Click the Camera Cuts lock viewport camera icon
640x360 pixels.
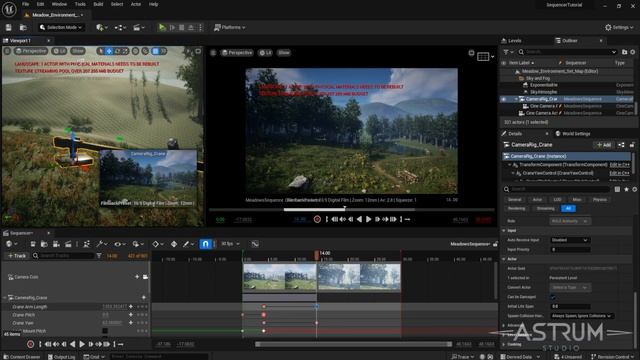click(145, 277)
